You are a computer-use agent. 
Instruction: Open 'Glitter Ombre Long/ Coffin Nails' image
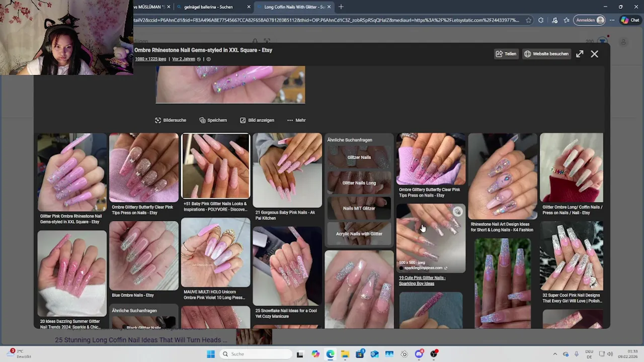pos(571,167)
